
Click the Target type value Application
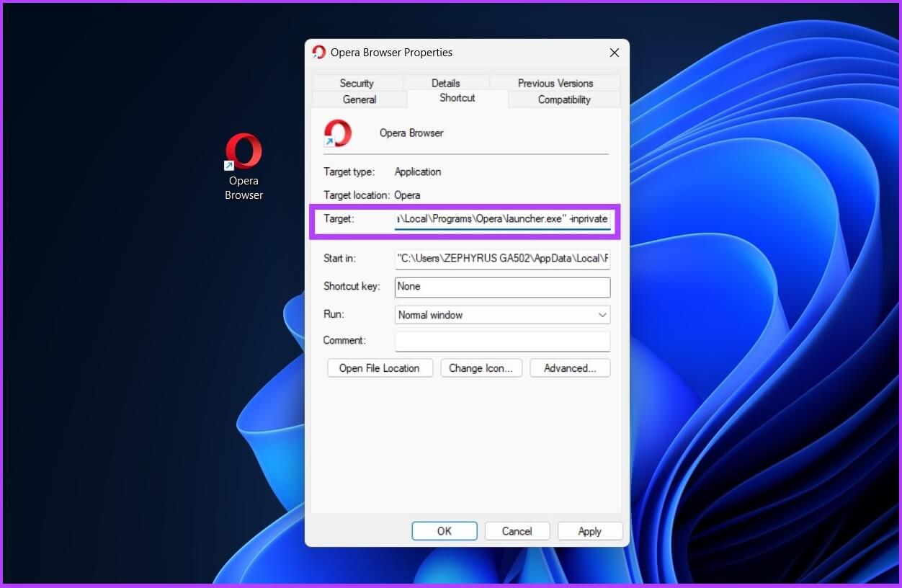click(418, 171)
